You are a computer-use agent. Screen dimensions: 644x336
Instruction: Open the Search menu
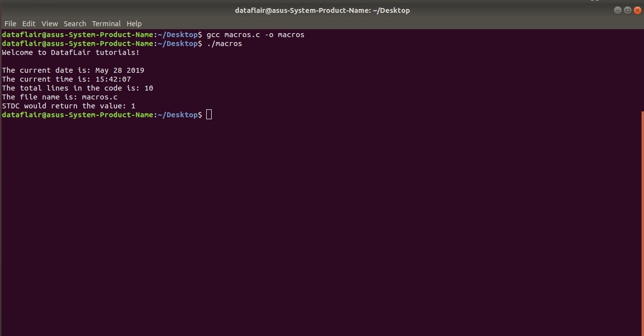[75, 23]
